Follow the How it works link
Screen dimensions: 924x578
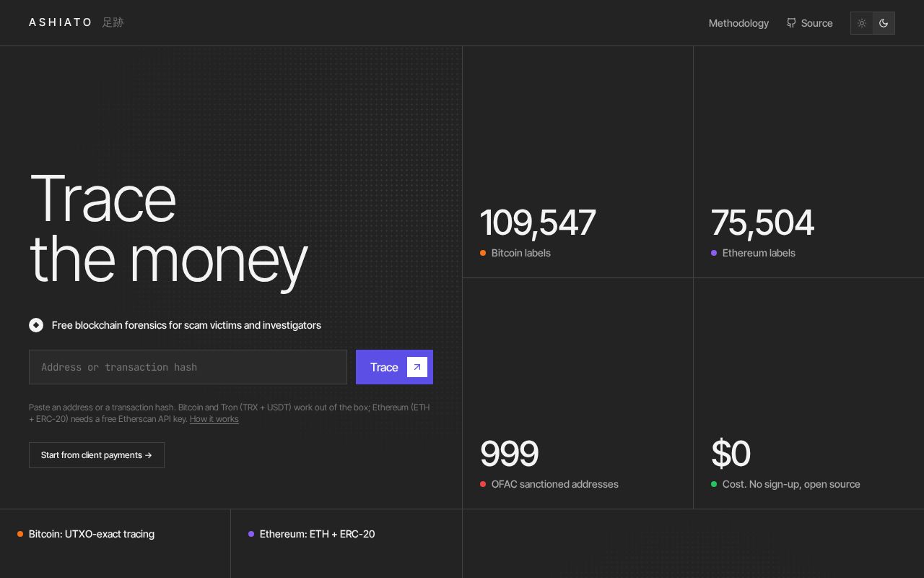[x=214, y=419]
